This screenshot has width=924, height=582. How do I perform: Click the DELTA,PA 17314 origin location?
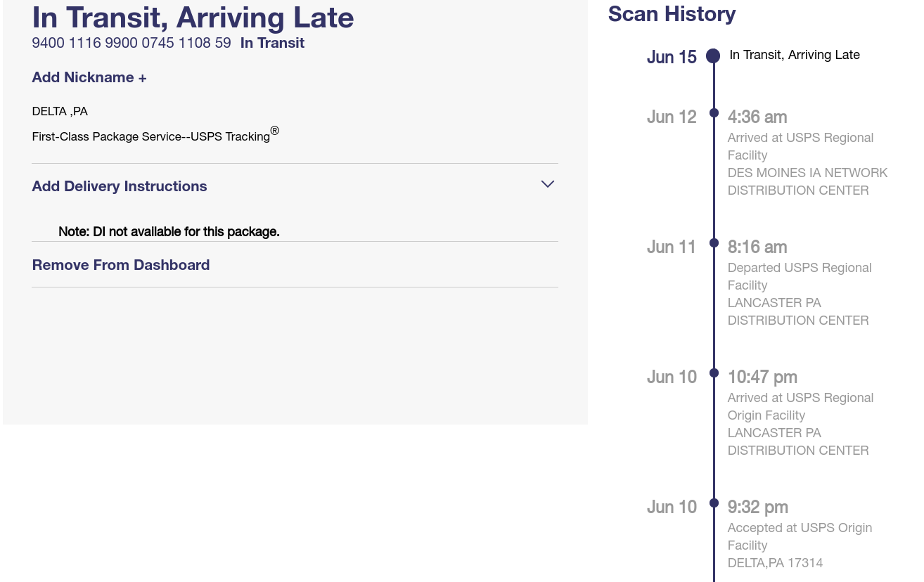click(775, 563)
